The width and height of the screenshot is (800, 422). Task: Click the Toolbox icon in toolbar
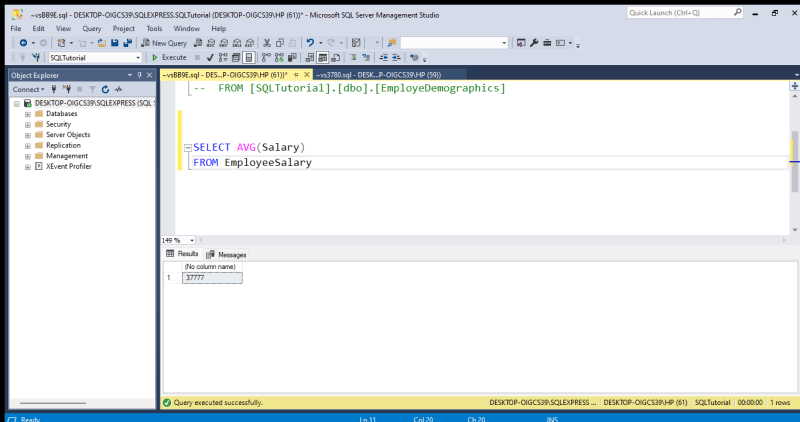point(547,43)
